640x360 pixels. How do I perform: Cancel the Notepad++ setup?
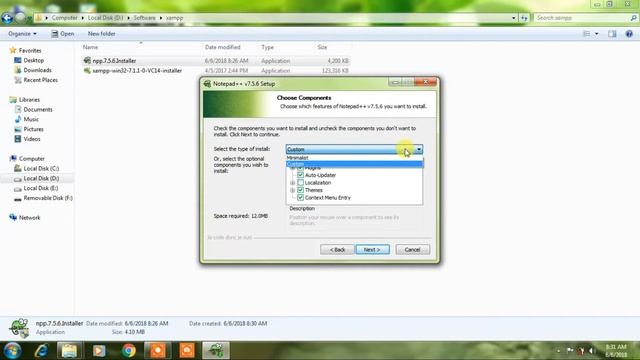(412, 249)
